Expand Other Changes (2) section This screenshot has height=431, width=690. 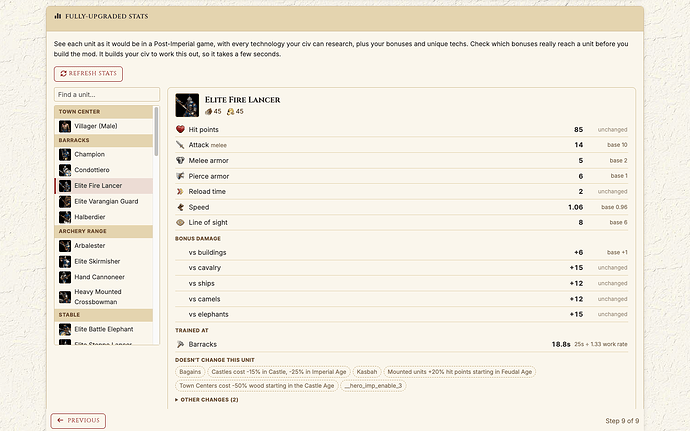coord(207,400)
